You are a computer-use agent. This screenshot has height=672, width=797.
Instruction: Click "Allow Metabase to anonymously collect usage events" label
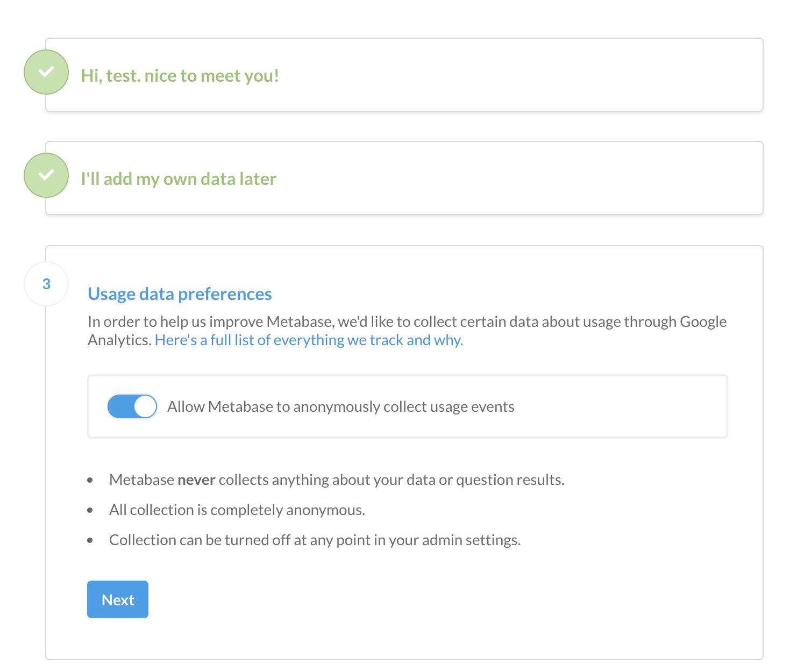coord(341,407)
